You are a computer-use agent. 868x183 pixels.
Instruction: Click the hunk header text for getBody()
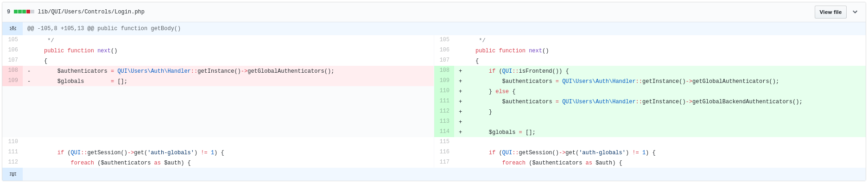coord(104,29)
